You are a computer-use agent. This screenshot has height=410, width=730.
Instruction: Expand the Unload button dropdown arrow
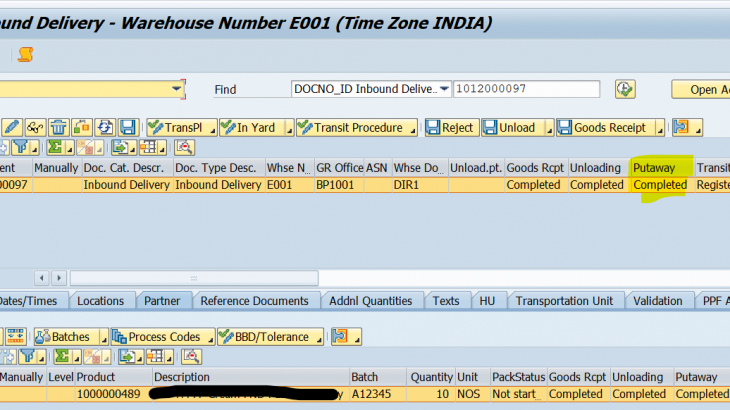coord(549,129)
